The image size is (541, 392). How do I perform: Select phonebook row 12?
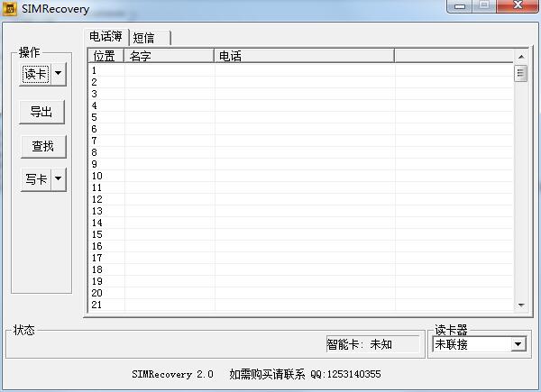tap(301, 200)
